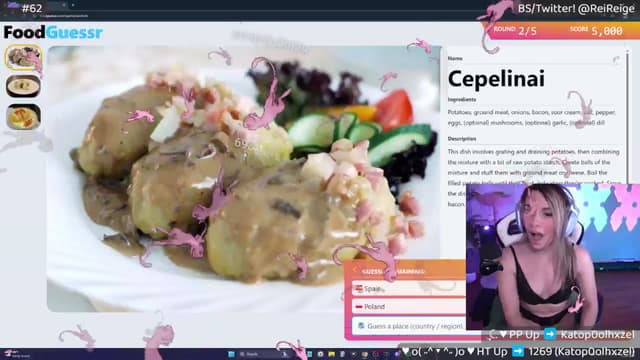Click the Cepelinai dish name heading
Viewport: 640px width, 360px height.
point(496,78)
